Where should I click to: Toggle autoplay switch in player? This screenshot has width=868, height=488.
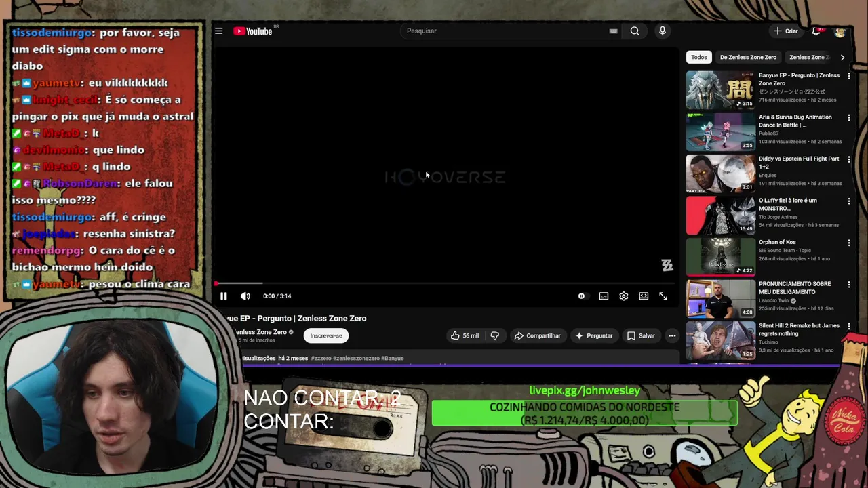click(583, 296)
